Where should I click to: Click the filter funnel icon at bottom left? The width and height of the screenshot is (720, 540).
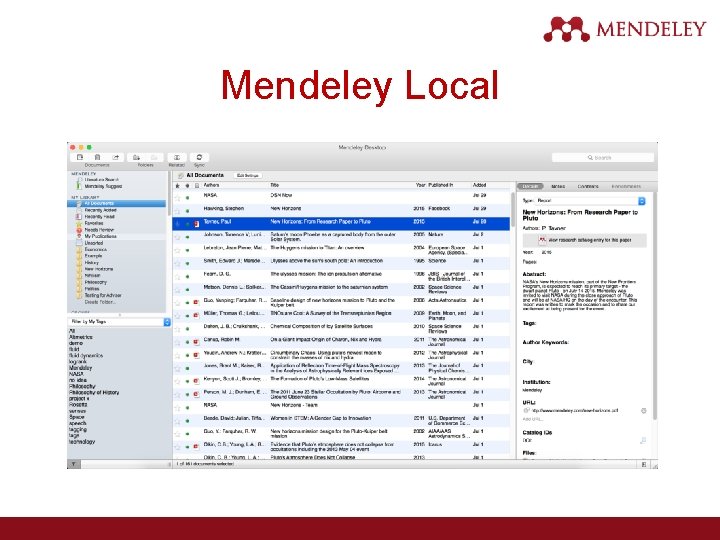click(x=73, y=464)
